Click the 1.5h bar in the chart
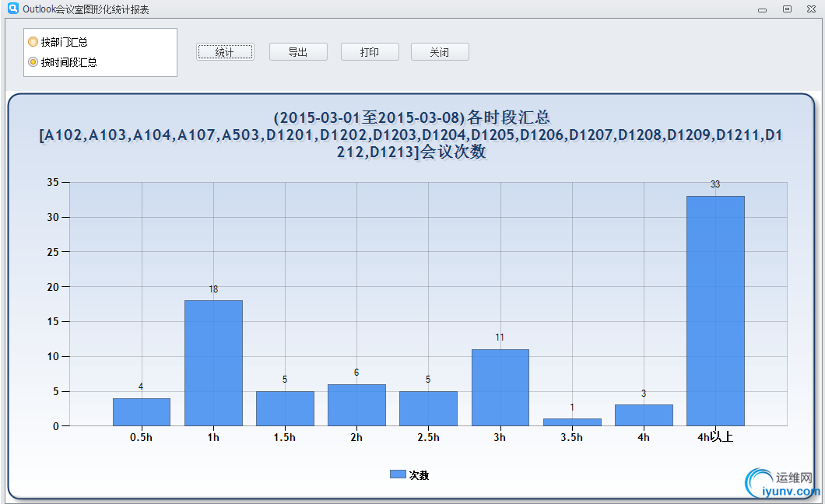The width and height of the screenshot is (825, 504). (285, 408)
